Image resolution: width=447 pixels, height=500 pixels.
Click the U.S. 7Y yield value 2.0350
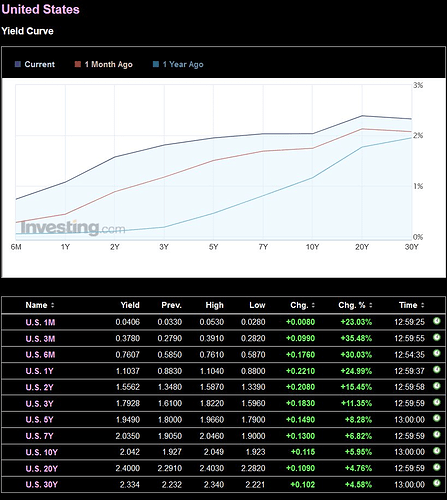128,436
